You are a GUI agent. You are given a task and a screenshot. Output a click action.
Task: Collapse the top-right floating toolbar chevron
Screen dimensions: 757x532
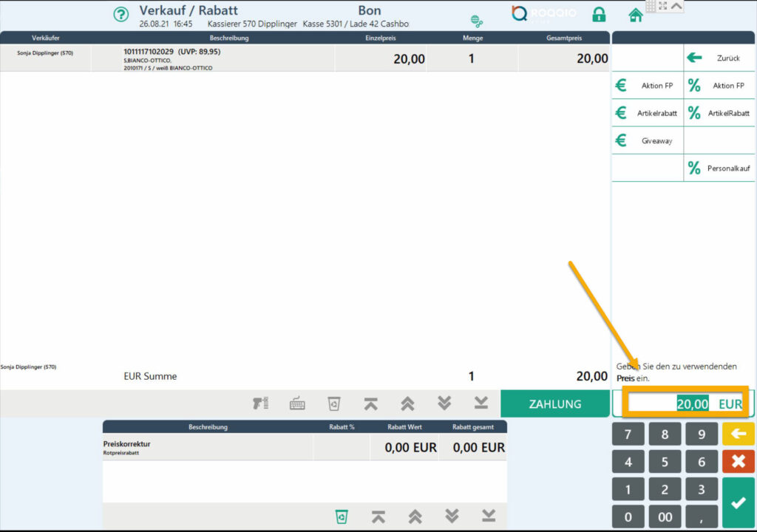pos(676,6)
